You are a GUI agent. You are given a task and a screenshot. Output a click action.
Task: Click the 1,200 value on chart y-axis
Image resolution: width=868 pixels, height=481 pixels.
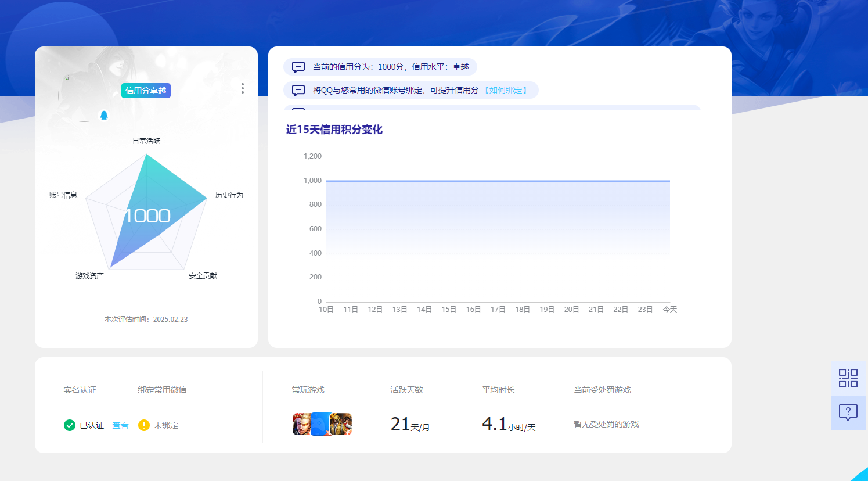pyautogui.click(x=312, y=156)
